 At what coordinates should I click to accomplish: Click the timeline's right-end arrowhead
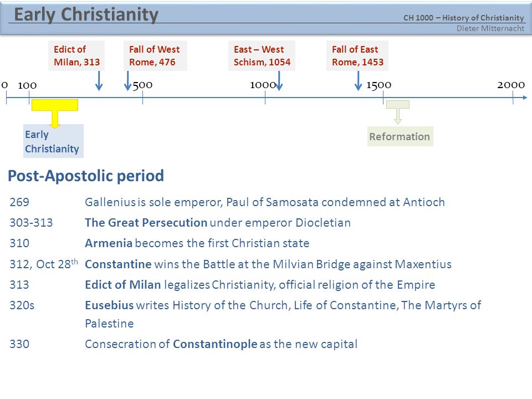click(x=525, y=98)
